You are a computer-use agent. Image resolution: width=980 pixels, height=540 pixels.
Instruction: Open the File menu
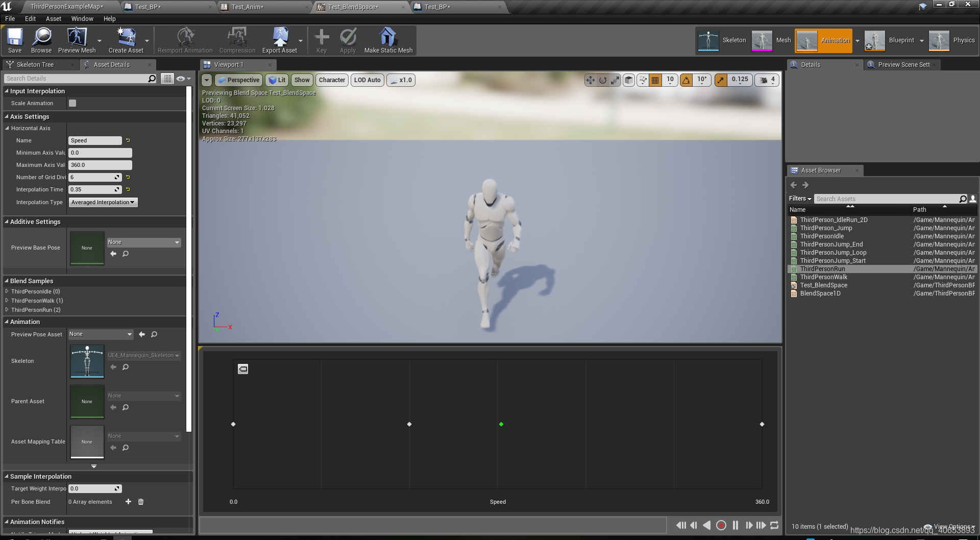[10, 18]
